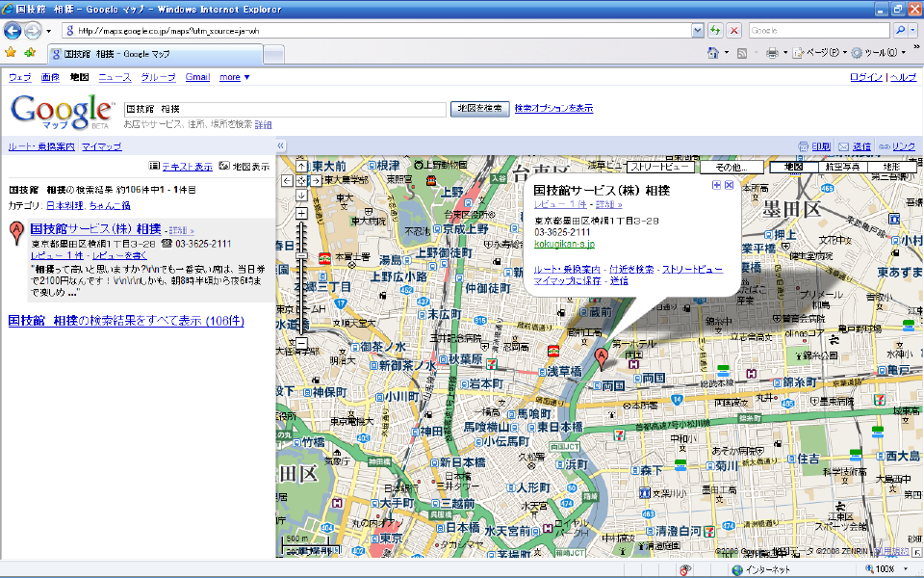Viewport: 924px width, 578px height.
Task: Open search provider dropdown arrow
Action: tap(913, 30)
